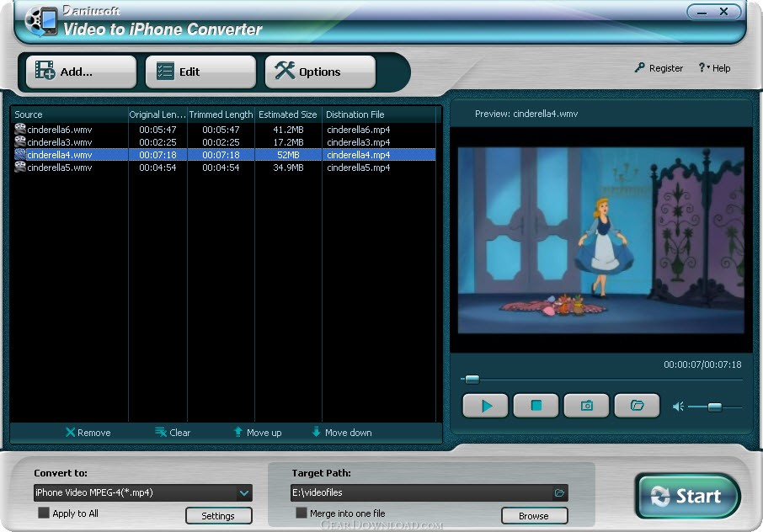Click the preview seek bar handle

pos(472,380)
